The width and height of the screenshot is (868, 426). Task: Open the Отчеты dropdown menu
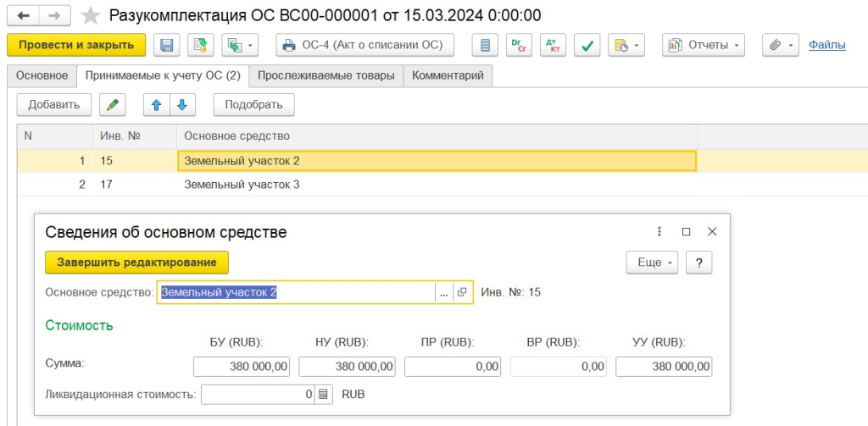[703, 45]
